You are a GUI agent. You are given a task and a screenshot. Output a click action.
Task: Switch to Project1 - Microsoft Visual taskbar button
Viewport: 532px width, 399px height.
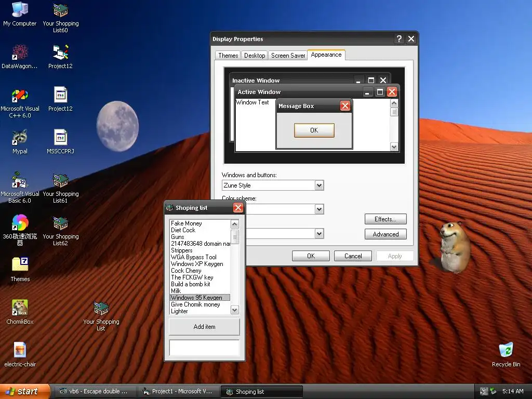point(178,392)
